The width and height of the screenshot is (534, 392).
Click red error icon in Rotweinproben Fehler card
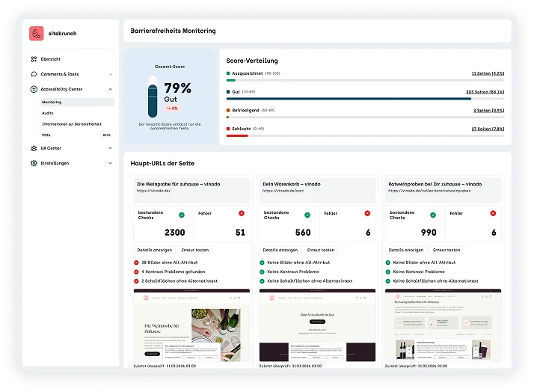click(x=493, y=213)
